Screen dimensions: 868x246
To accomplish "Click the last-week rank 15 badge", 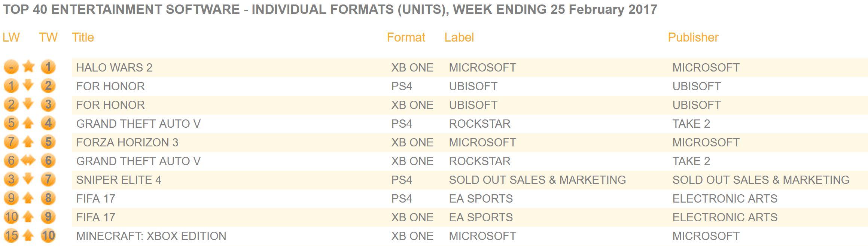I will pyautogui.click(x=11, y=236).
